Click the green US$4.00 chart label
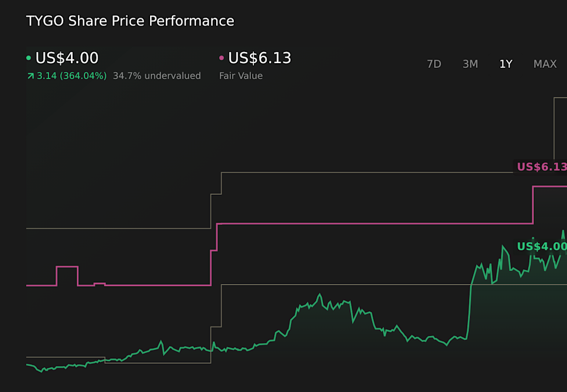 point(541,247)
